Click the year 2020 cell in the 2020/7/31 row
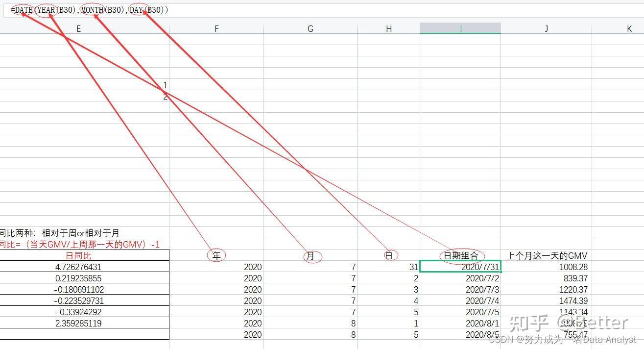 [216, 267]
